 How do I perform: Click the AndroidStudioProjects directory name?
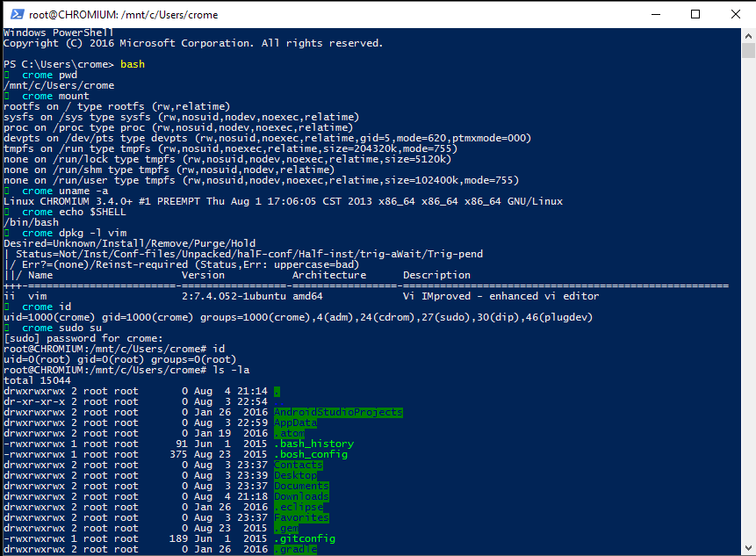tap(338, 412)
